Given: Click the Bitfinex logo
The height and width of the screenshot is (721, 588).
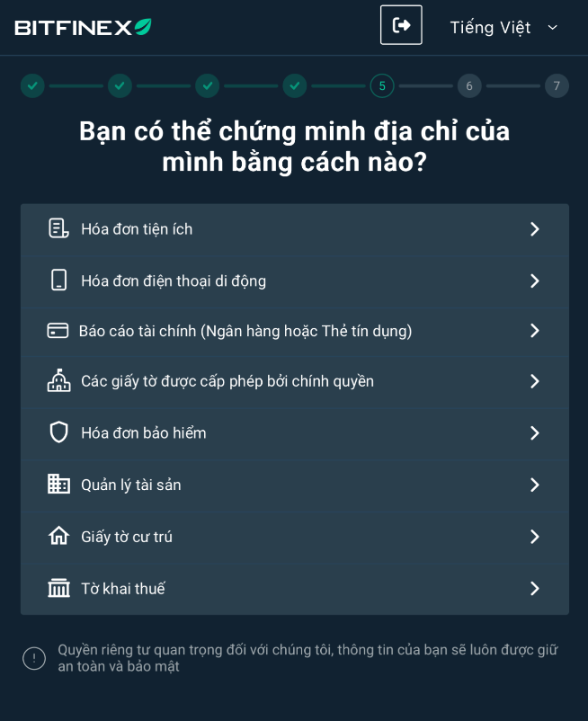Looking at the screenshot, I should tap(83, 27).
